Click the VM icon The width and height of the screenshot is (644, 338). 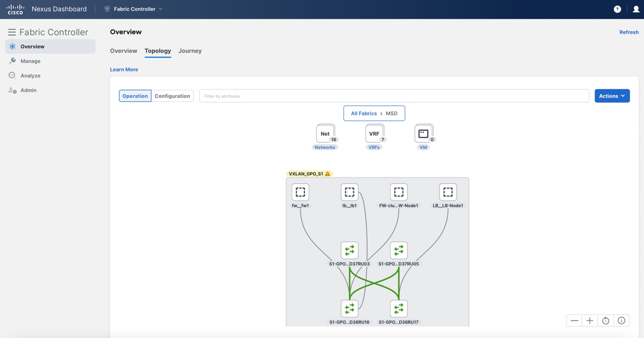coord(423,134)
